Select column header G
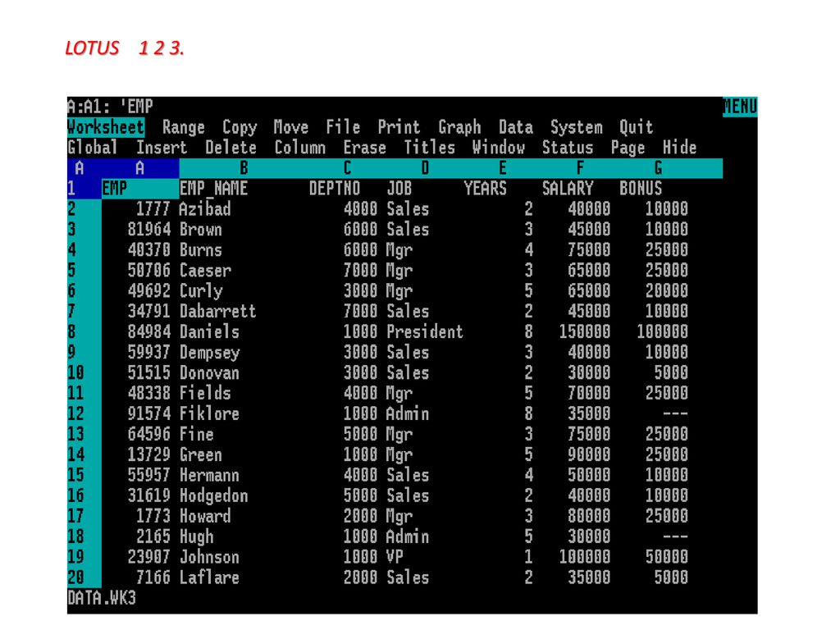 [x=658, y=168]
